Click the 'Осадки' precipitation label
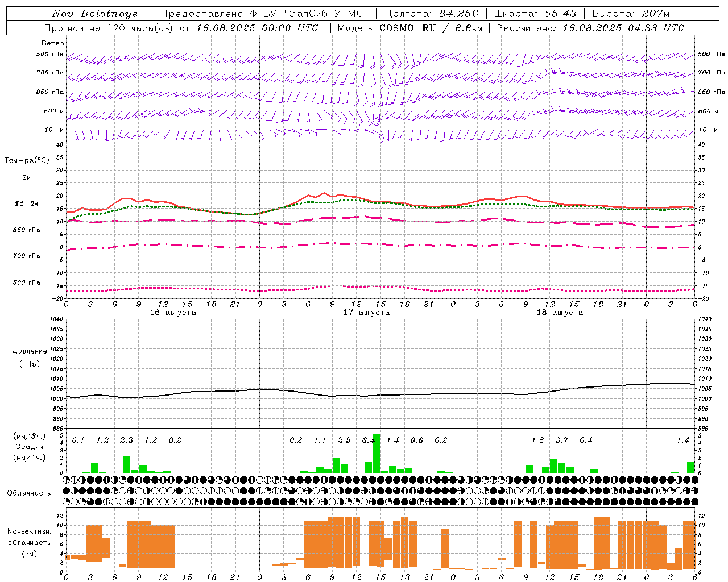Screen dimensions: 728x582 pos(29,447)
